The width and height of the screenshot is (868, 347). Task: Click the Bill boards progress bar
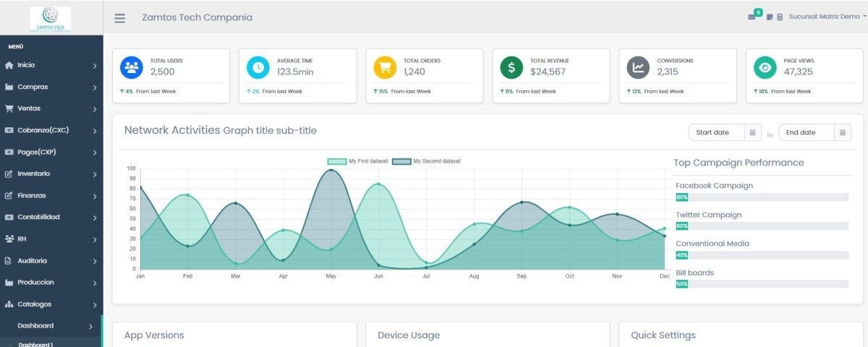762,283
